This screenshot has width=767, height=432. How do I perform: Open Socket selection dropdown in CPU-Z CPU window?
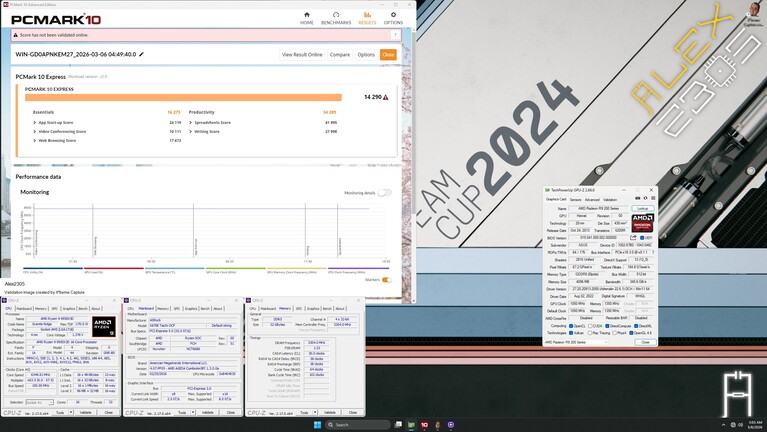[x=39, y=402]
